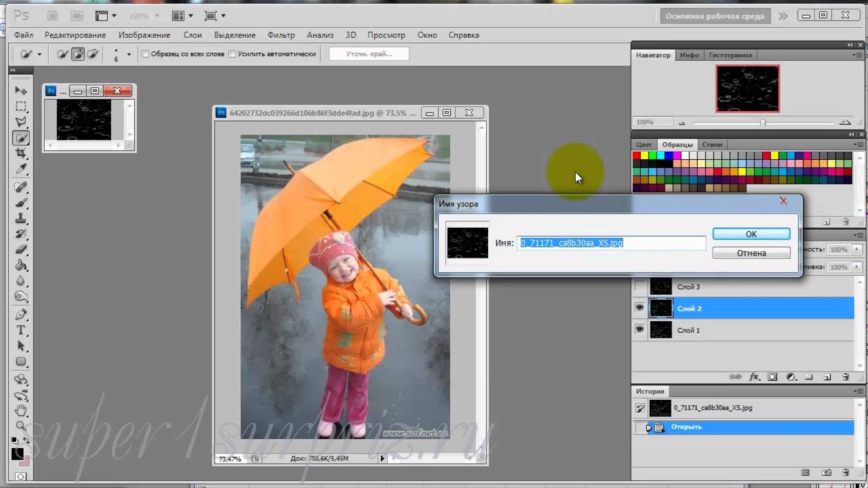Create new layer in Layers panel
The image size is (868, 488).
point(827,377)
